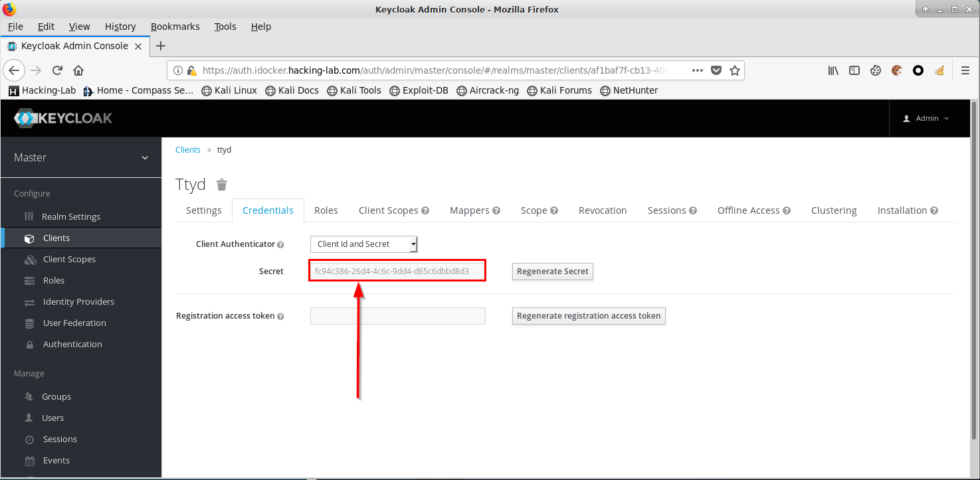This screenshot has height=480, width=980.
Task: Open the Exploit-DB bookmark
Action: coord(419,90)
